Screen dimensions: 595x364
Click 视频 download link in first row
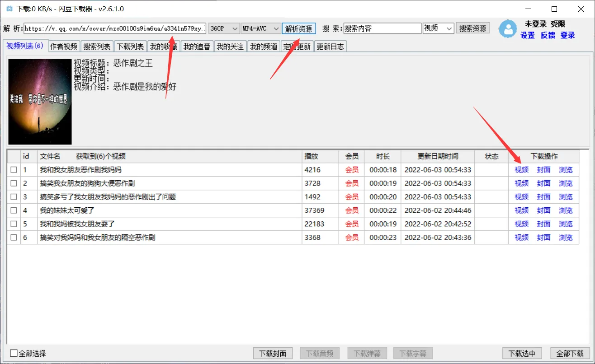tap(521, 170)
